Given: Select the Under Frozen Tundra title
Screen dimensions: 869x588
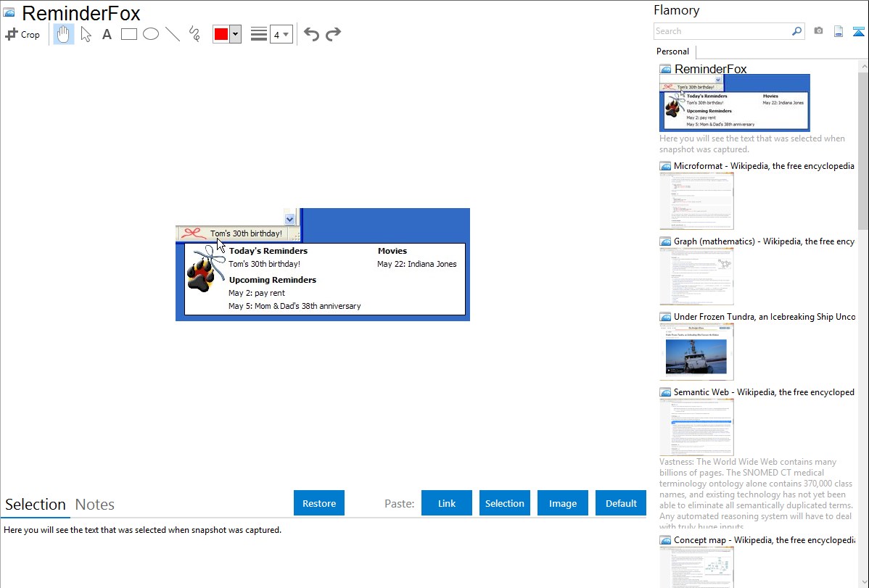Looking at the screenshot, I should click(765, 316).
